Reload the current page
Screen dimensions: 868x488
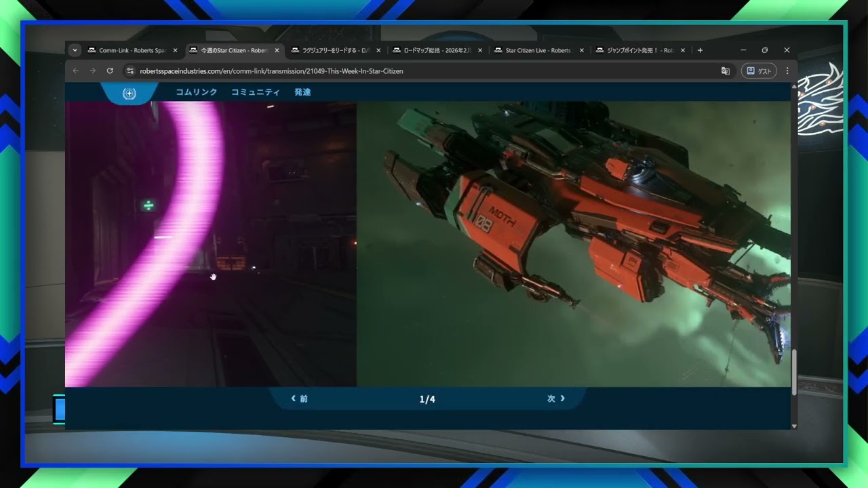click(x=110, y=70)
